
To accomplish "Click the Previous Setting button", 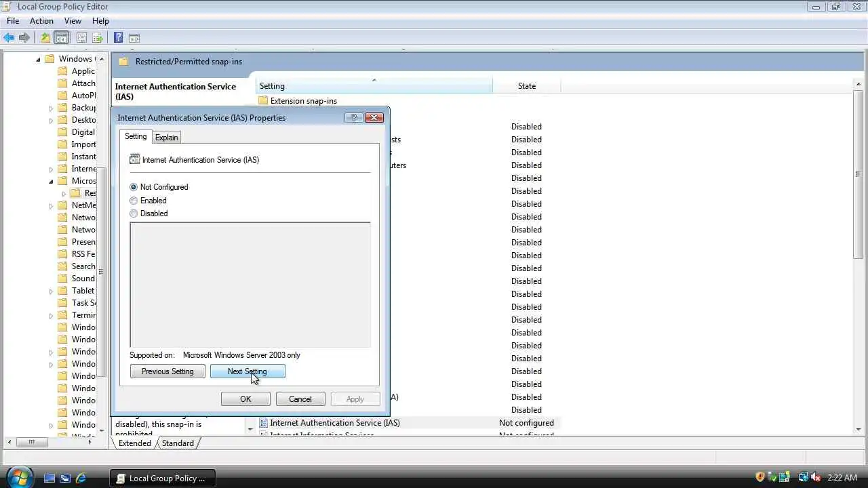I will tap(167, 371).
